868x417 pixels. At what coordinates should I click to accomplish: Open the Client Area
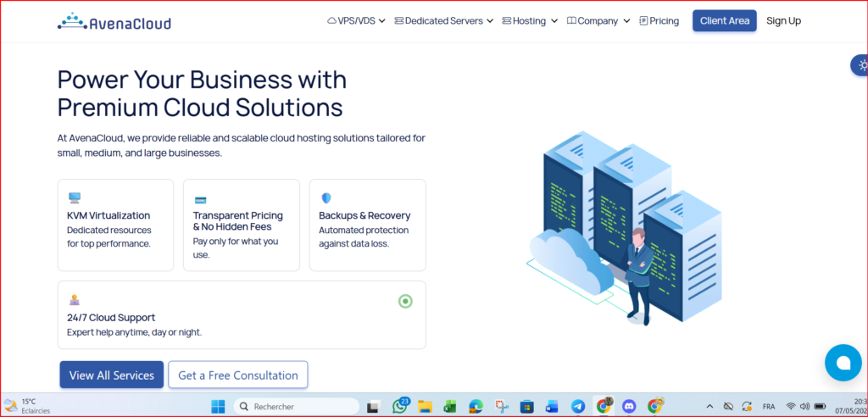click(724, 21)
